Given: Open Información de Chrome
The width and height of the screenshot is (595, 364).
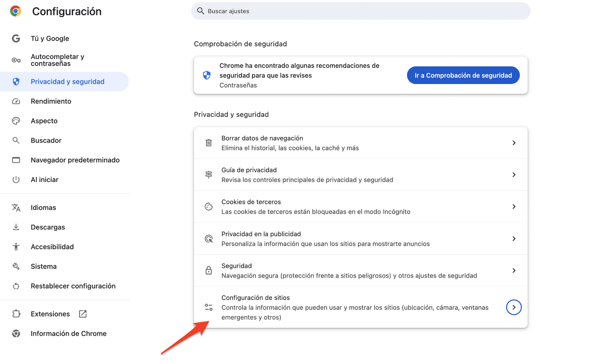Looking at the screenshot, I should (x=69, y=333).
